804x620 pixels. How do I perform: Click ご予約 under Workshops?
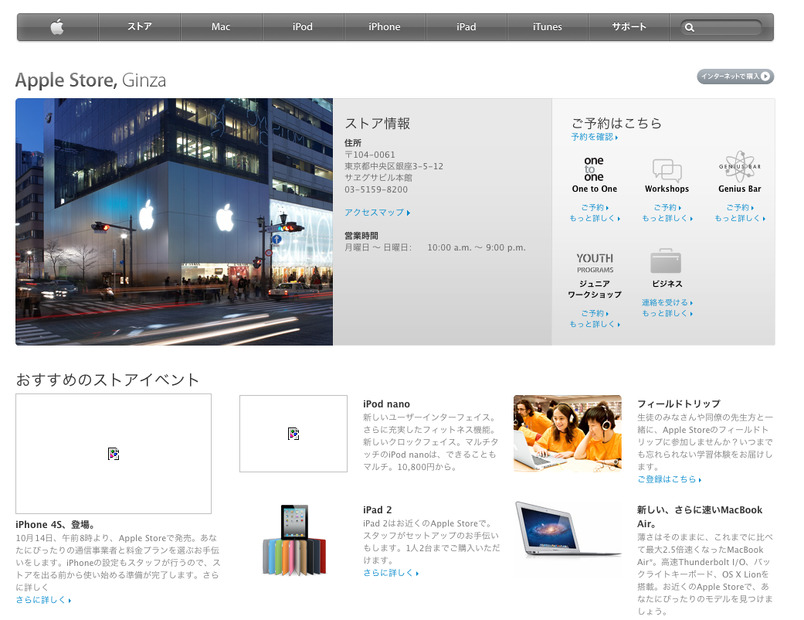668,208
